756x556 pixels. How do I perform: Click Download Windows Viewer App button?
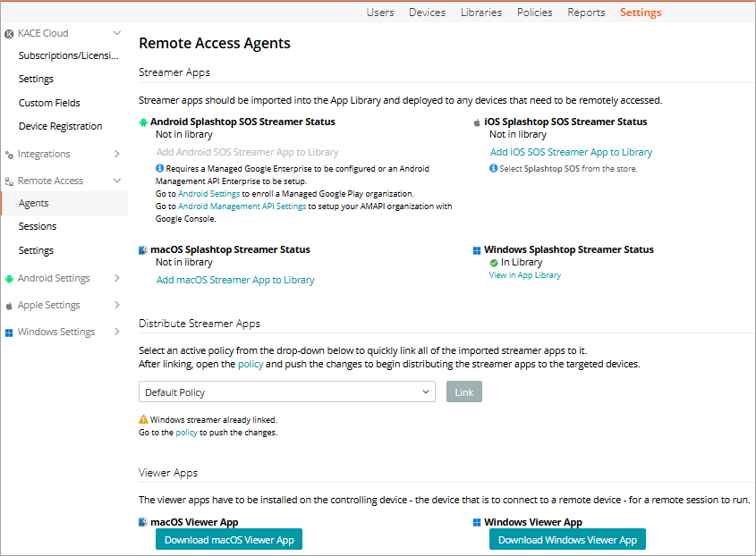(x=567, y=540)
